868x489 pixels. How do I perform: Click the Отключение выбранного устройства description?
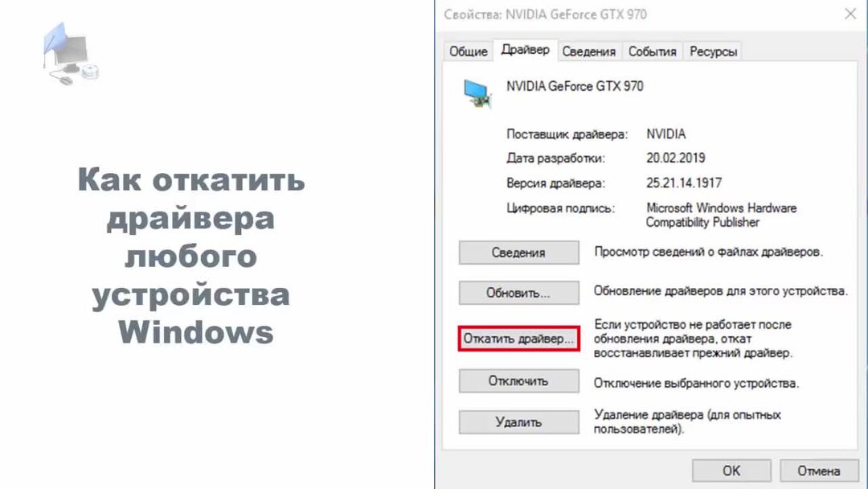click(x=696, y=383)
